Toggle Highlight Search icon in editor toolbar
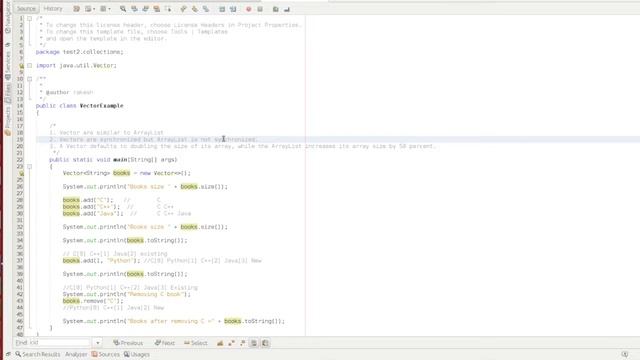Viewport: 640px width, 360px height. [x=157, y=9]
